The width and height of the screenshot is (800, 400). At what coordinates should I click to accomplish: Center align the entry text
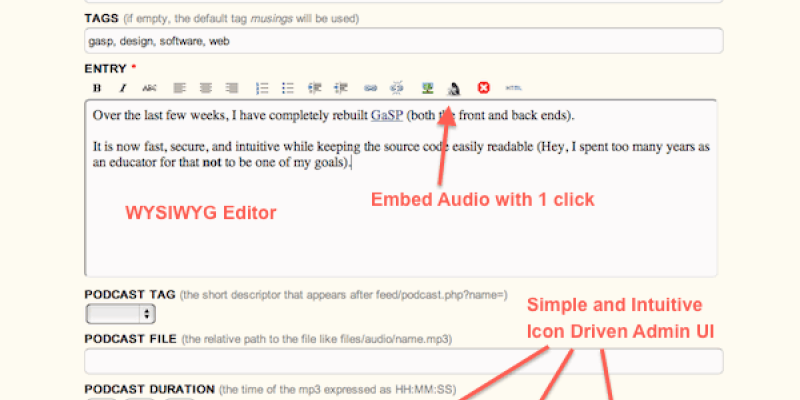(x=206, y=88)
